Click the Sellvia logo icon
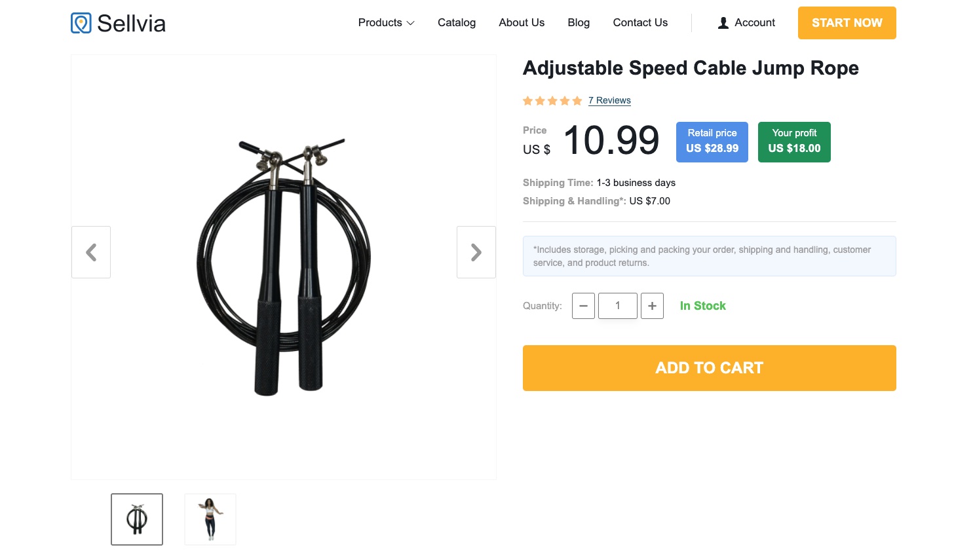This screenshot has height=560, width=973. tap(81, 23)
